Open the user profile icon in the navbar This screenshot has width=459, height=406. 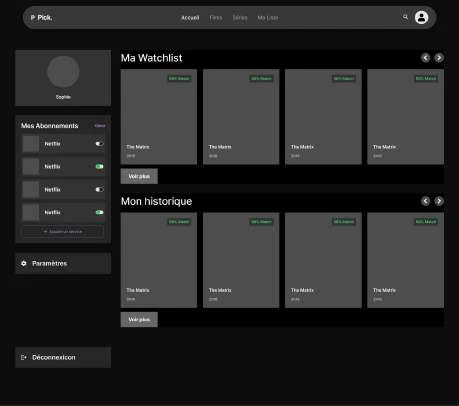(421, 17)
